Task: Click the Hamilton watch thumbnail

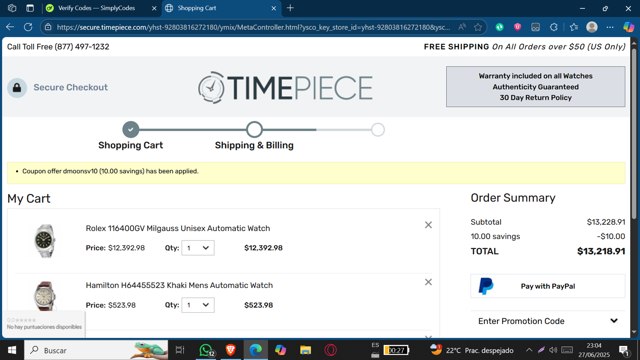Action: pos(44,296)
